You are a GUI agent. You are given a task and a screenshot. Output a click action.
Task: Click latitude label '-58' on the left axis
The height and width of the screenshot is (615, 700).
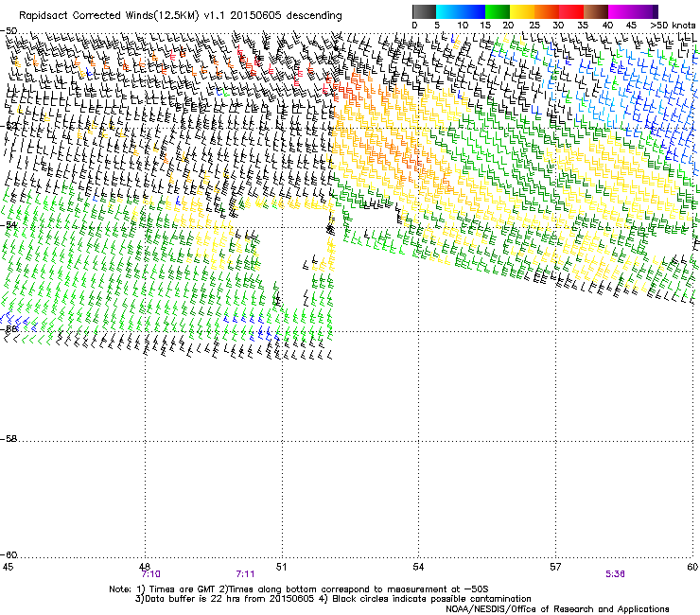pos(9,439)
